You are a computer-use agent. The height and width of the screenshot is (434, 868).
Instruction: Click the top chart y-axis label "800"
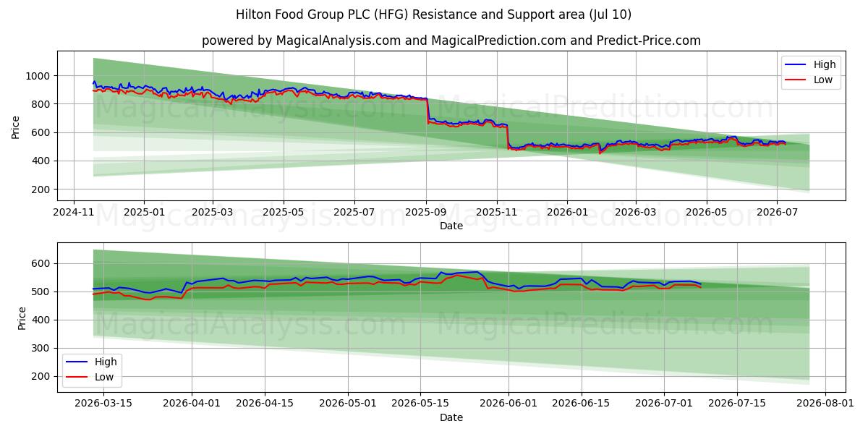[x=40, y=104]
